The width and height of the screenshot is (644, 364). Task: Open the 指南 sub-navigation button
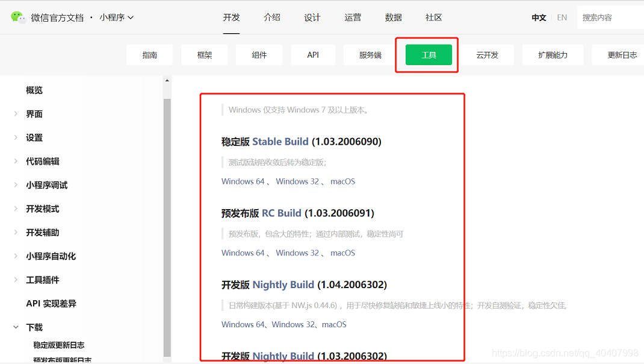[149, 55]
